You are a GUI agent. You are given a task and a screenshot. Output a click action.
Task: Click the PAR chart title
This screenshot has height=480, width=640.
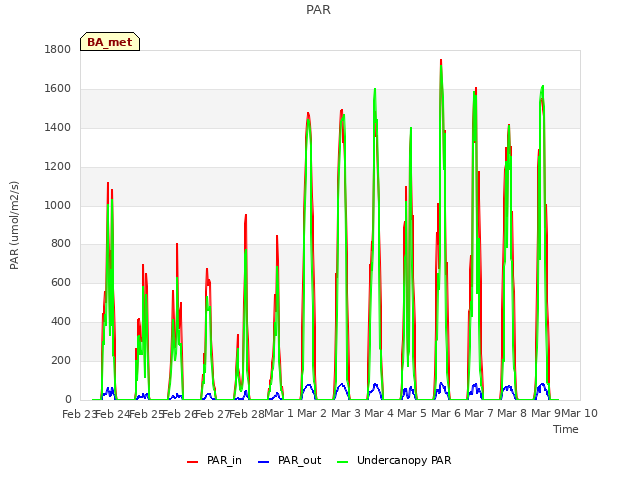[x=318, y=10]
